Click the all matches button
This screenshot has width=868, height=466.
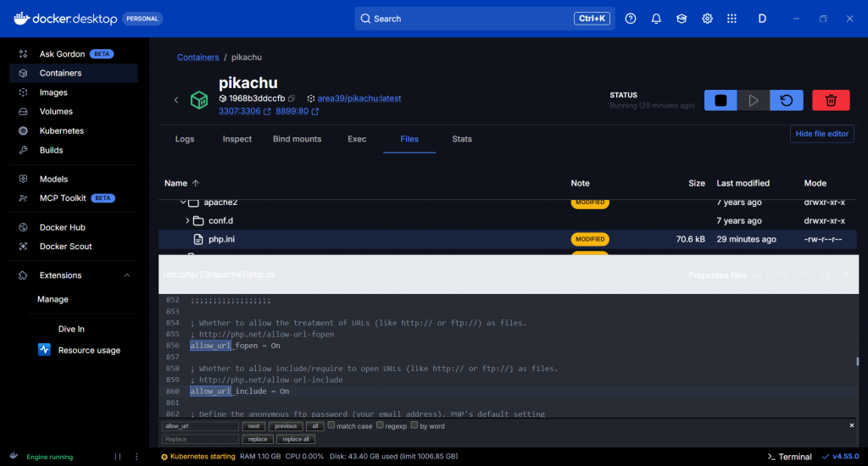pyautogui.click(x=315, y=426)
